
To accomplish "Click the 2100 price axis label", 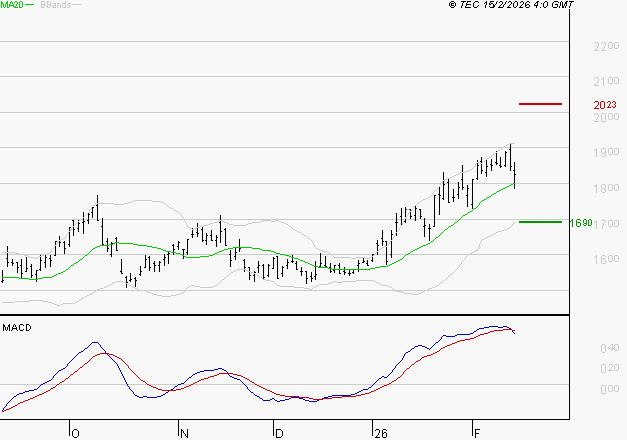I will click(x=606, y=82).
